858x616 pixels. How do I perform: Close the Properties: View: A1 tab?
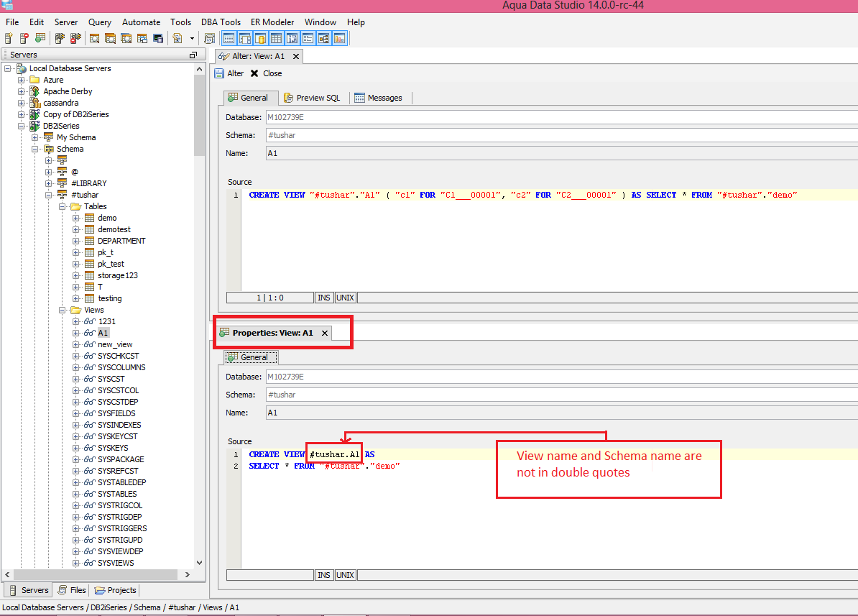pos(325,333)
